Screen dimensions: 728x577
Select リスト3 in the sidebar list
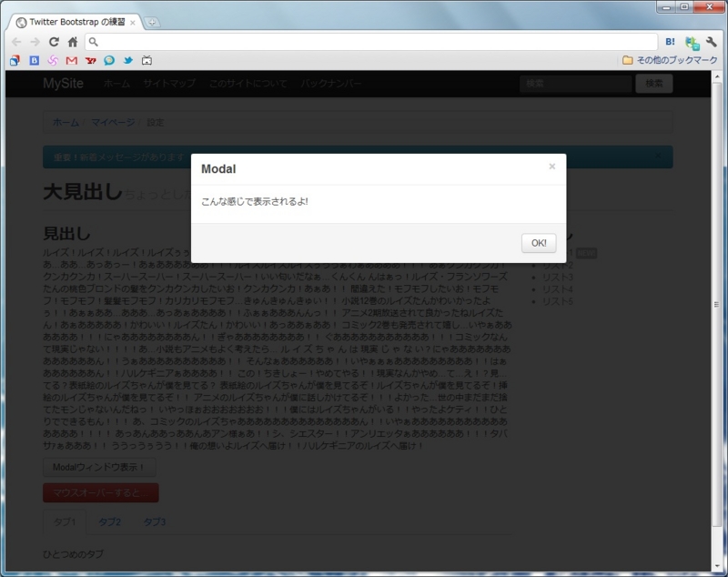[558, 278]
